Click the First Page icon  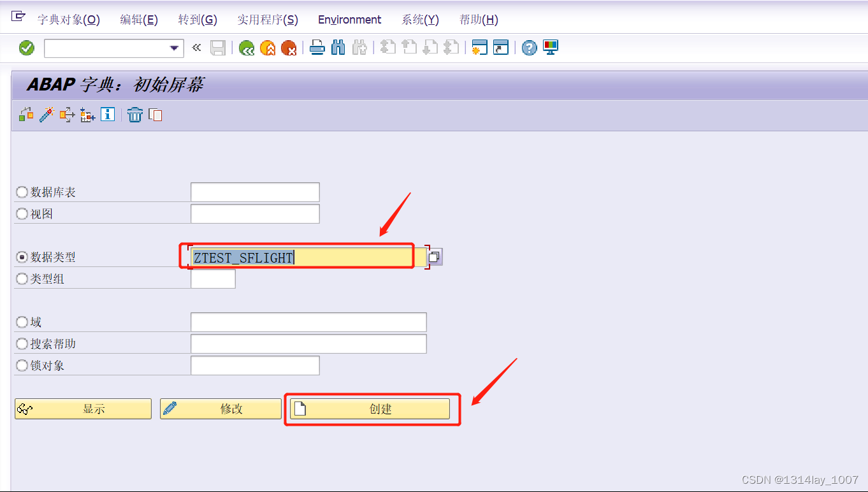[387, 48]
